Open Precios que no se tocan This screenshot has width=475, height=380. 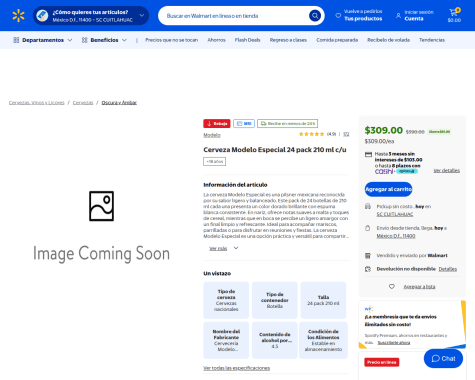pos(171,40)
